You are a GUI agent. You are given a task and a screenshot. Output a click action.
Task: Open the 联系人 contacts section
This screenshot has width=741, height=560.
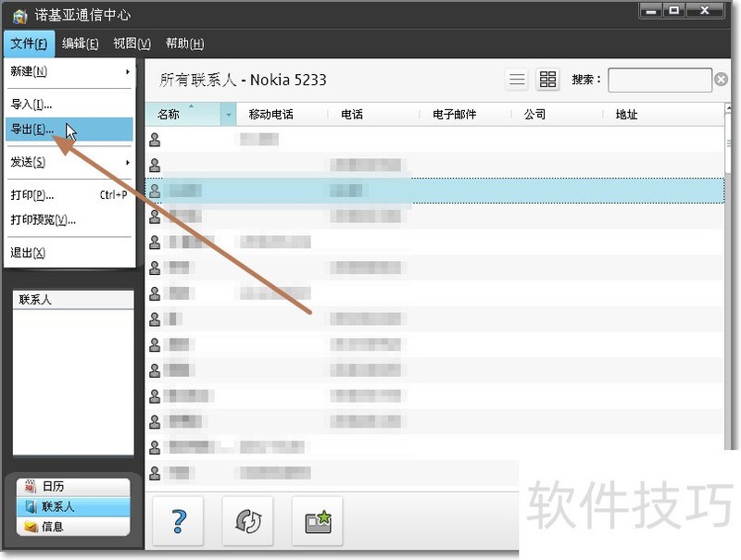(73, 506)
